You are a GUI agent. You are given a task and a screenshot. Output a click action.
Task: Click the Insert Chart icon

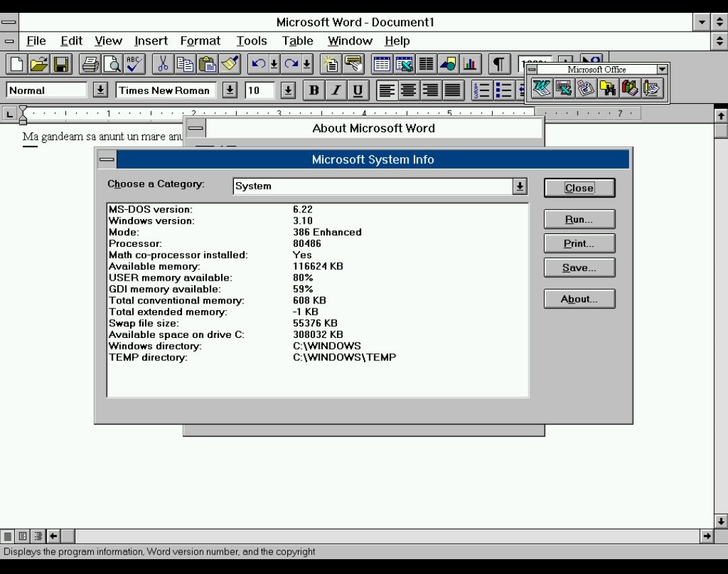click(470, 65)
